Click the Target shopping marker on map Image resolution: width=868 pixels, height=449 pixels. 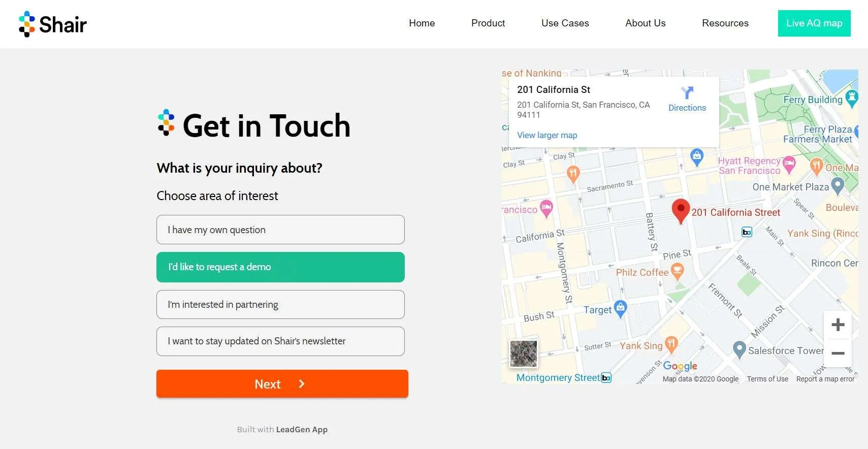pos(620,308)
